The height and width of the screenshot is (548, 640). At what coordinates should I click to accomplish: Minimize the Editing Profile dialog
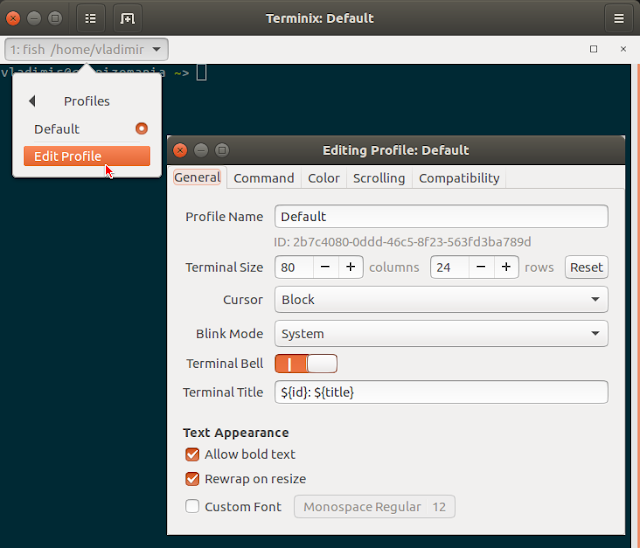(201, 150)
